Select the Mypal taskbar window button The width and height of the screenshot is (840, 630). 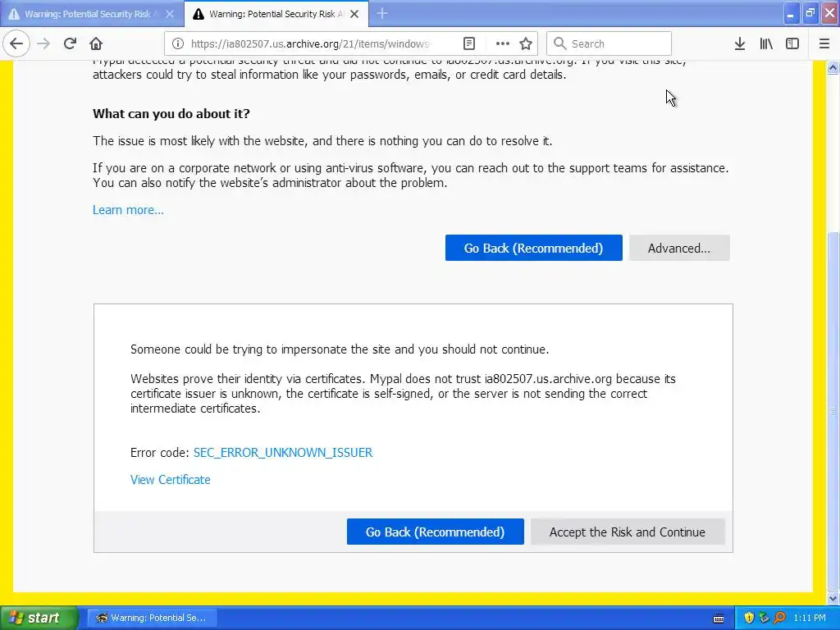pos(153,618)
